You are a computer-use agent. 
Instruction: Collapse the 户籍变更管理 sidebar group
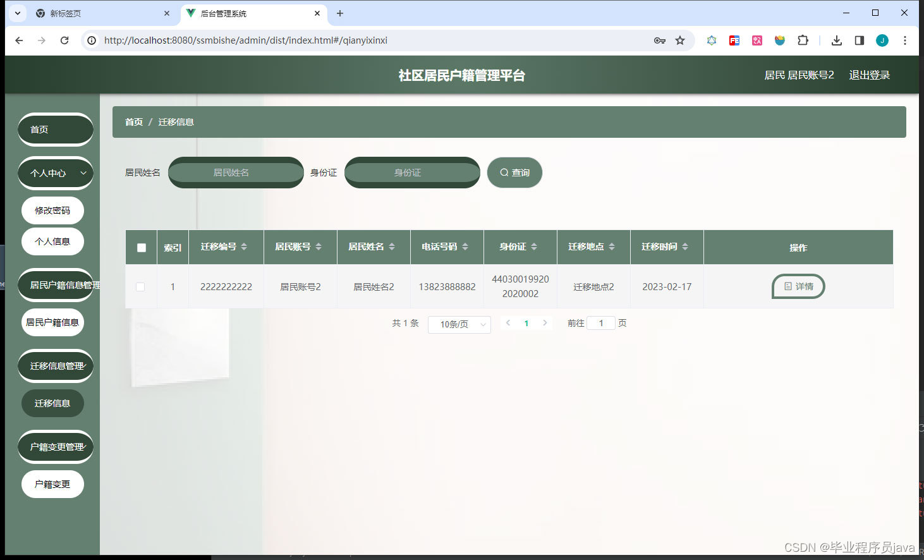click(56, 446)
